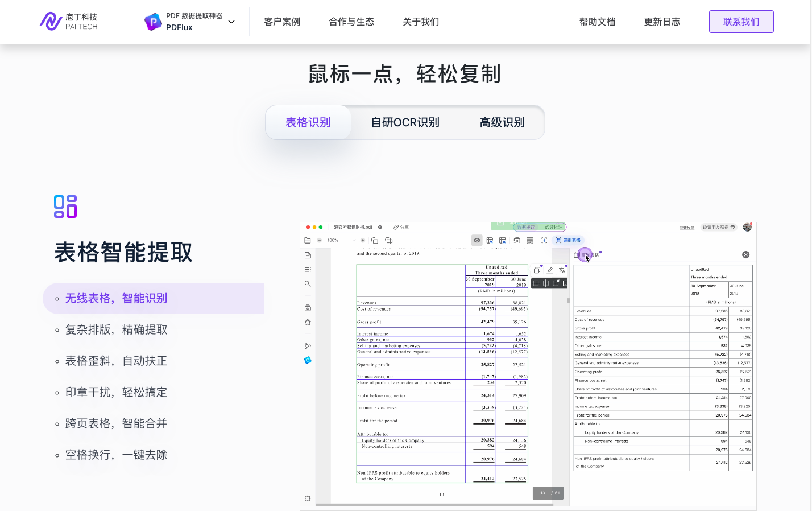812x511 pixels.
Task: Click the star bookmark icon in demo sidebar
Action: click(308, 322)
